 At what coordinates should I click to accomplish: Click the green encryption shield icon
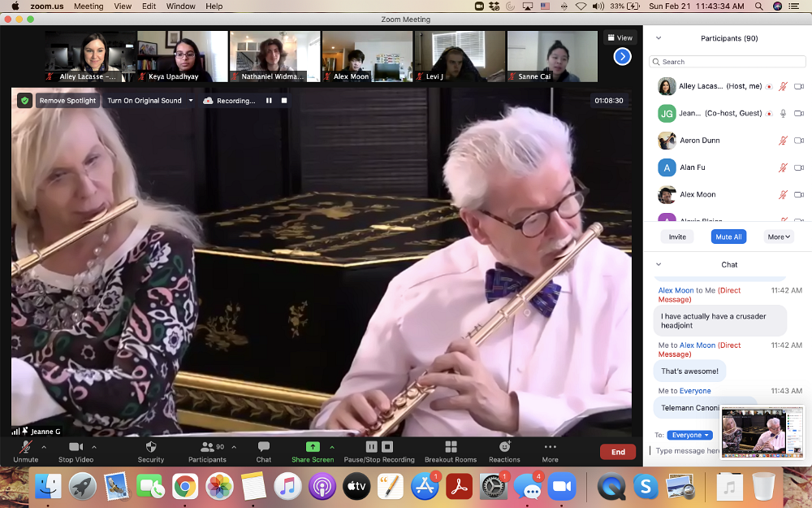click(24, 101)
